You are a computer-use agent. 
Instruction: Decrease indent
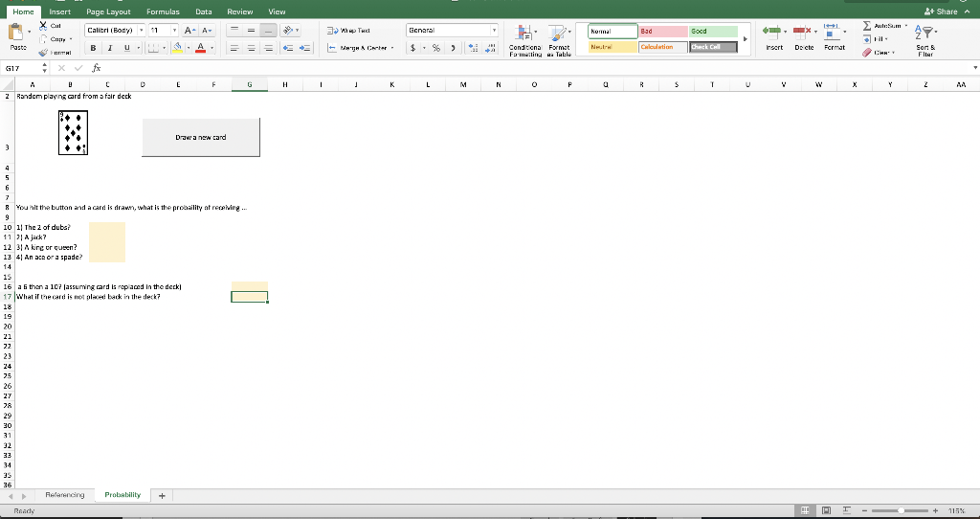point(288,48)
